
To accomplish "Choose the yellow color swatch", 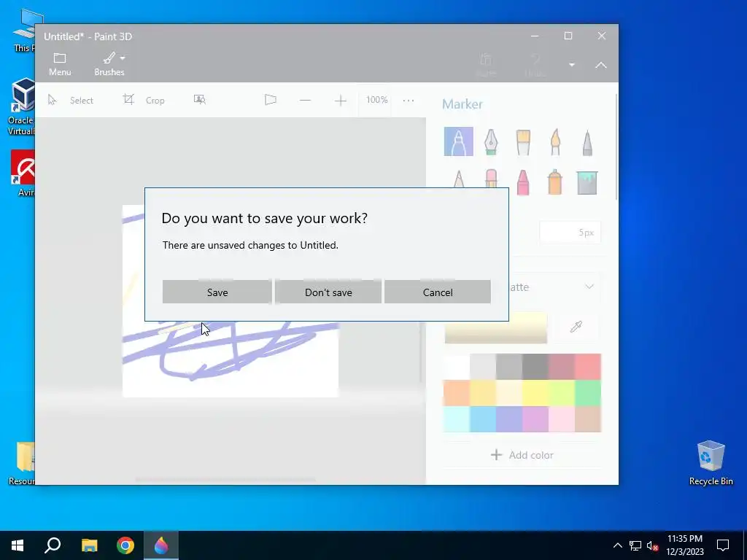I will coord(535,393).
